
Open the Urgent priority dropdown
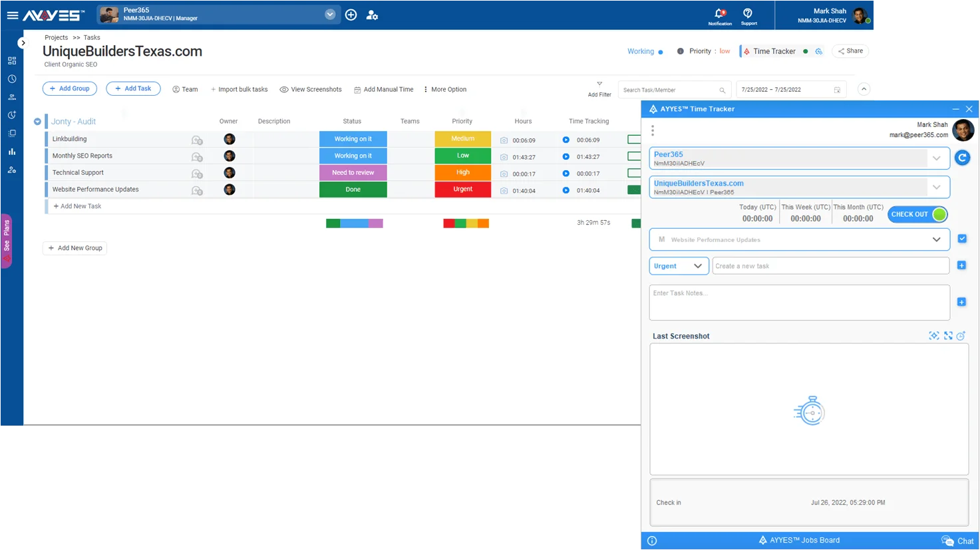pos(679,266)
